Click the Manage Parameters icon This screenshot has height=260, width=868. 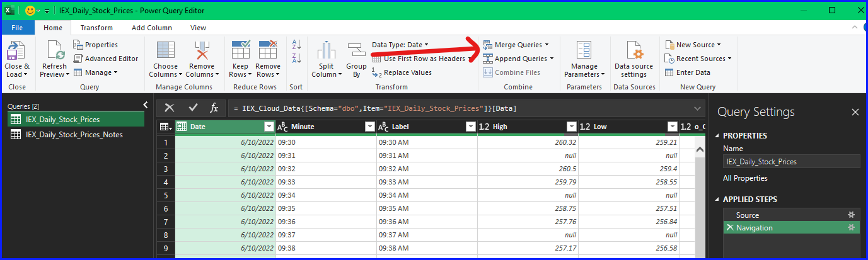[x=584, y=51]
